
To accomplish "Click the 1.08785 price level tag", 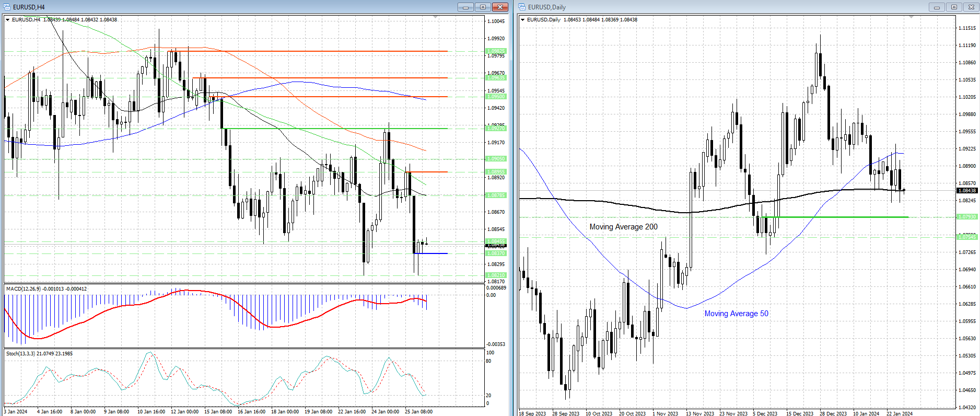I will [x=496, y=195].
